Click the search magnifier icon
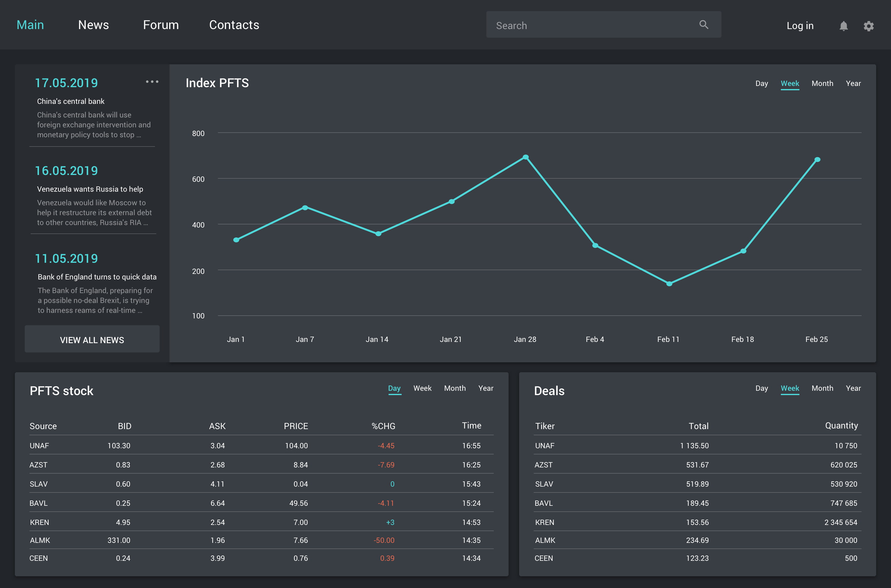The image size is (891, 588). coord(704,25)
